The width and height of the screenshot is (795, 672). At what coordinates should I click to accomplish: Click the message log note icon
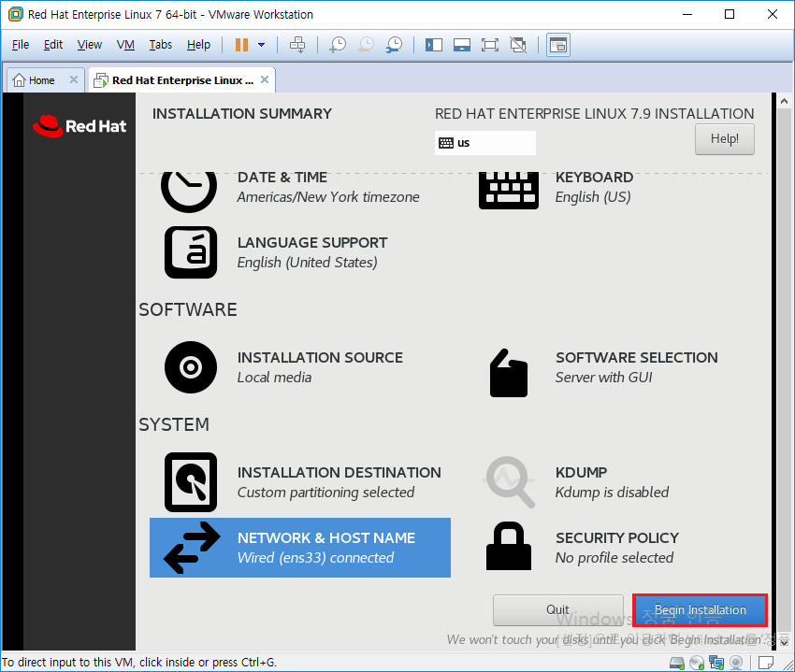coord(766,663)
